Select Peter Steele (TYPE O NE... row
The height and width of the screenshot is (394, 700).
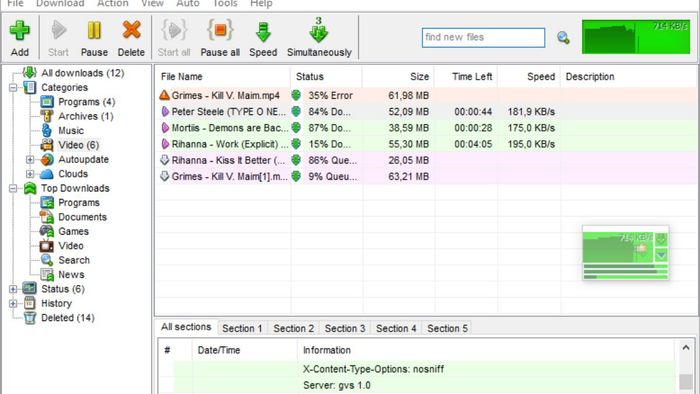click(427, 112)
